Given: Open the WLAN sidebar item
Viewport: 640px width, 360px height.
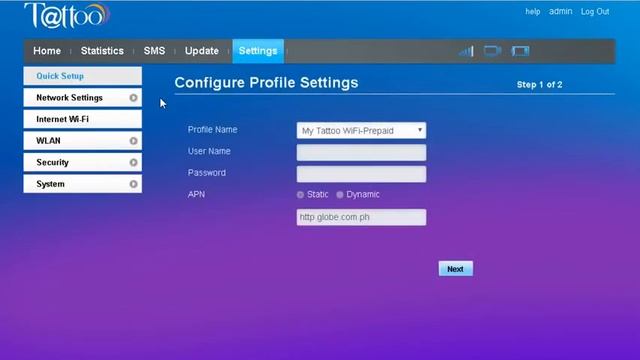Looking at the screenshot, I should [83, 141].
